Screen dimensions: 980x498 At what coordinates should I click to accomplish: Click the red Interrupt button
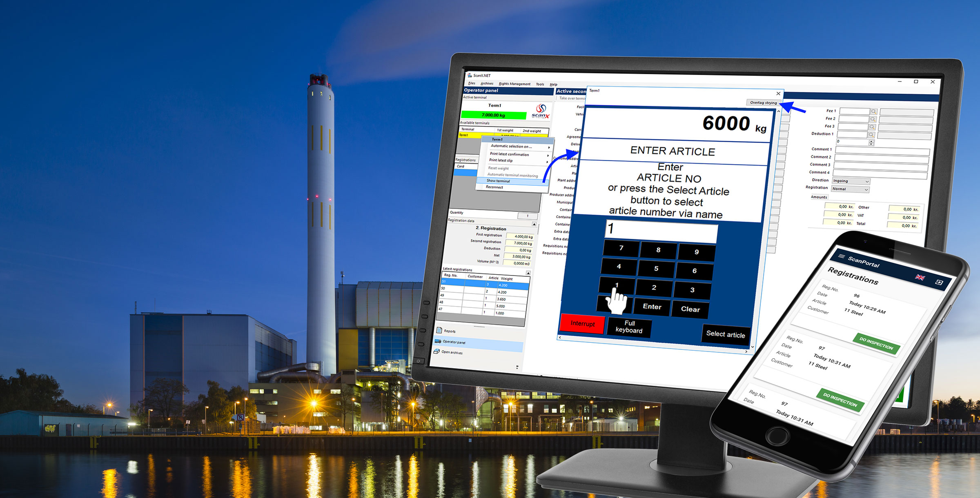tap(582, 324)
